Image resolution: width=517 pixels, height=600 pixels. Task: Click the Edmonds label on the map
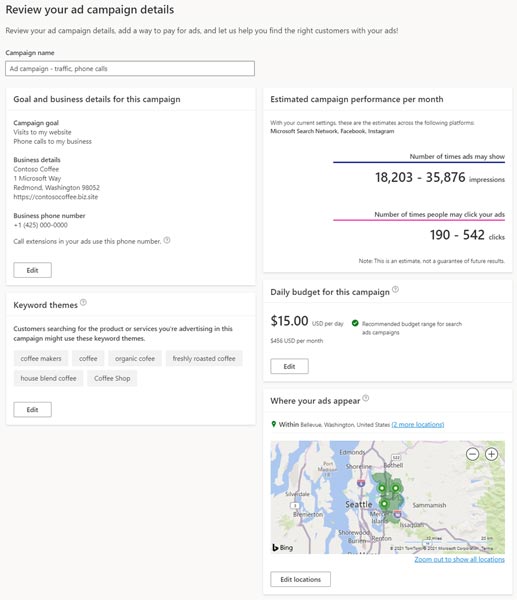coord(352,452)
